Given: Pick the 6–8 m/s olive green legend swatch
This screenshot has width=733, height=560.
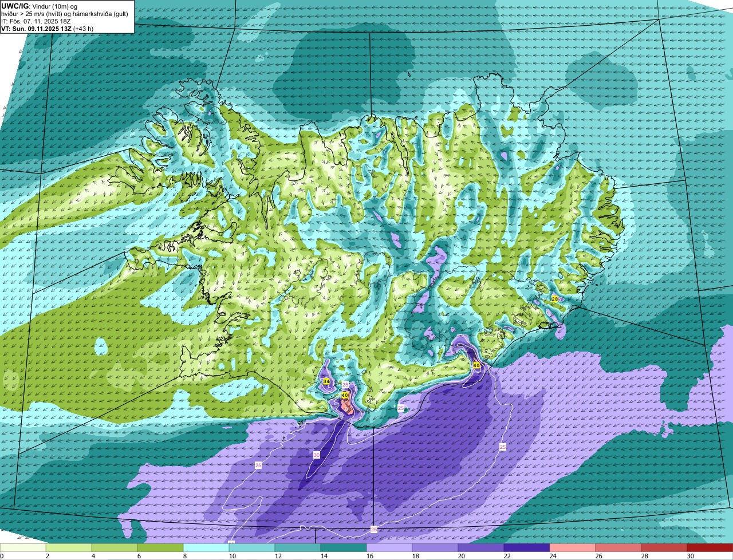Looking at the screenshot, I should coord(160,548).
